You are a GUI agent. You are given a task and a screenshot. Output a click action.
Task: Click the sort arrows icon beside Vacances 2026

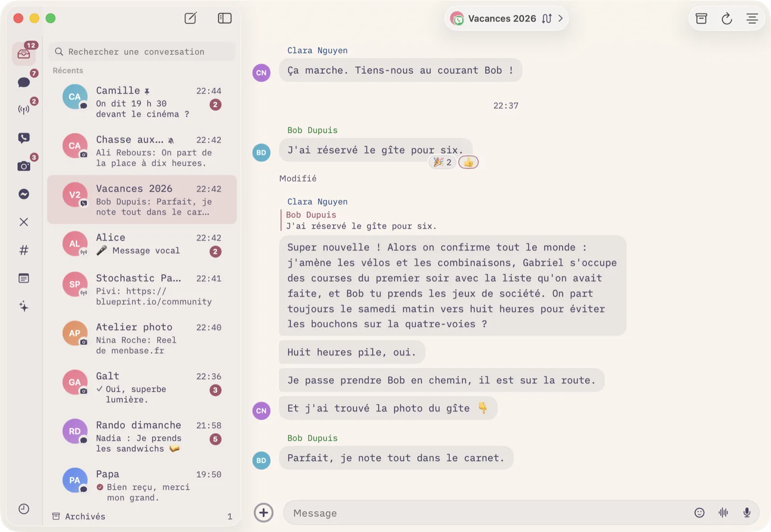[546, 18]
